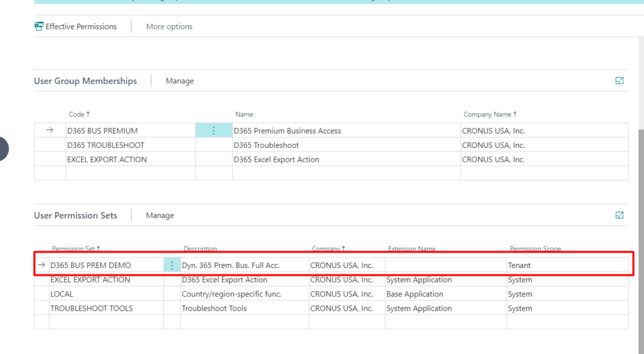This screenshot has height=354, width=644.
Task: Click the page vertical scrollbar
Action: [641, 241]
